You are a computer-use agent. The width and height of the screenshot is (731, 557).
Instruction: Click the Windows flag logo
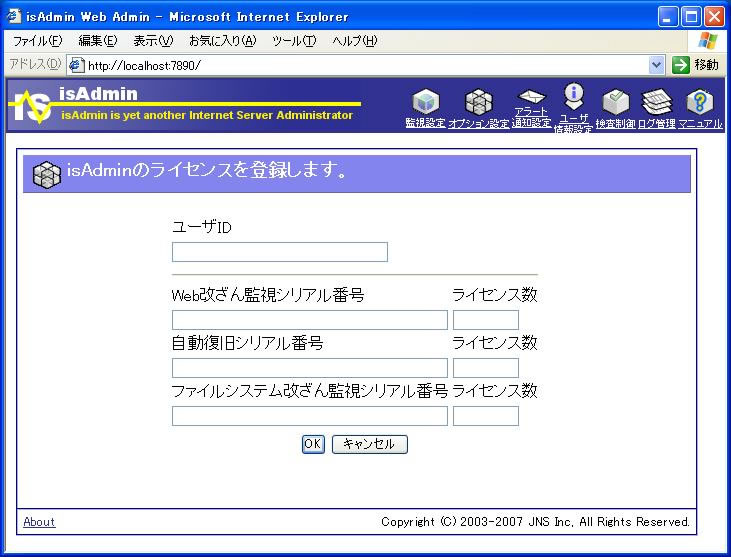[x=708, y=41]
